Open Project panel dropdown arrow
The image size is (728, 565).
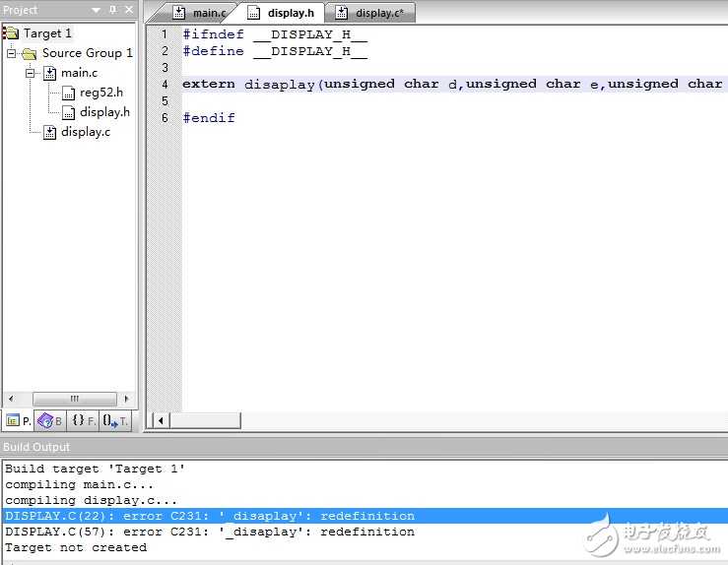pyautogui.click(x=97, y=10)
